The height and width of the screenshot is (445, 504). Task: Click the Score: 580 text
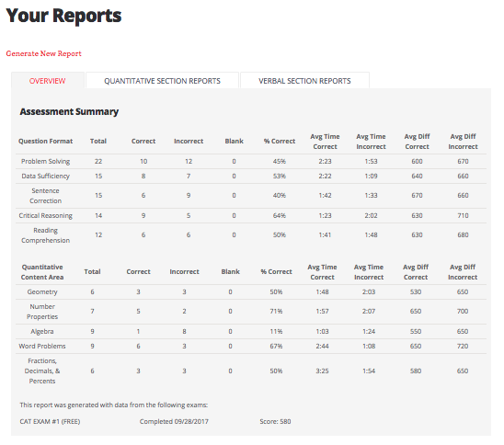[x=275, y=421]
